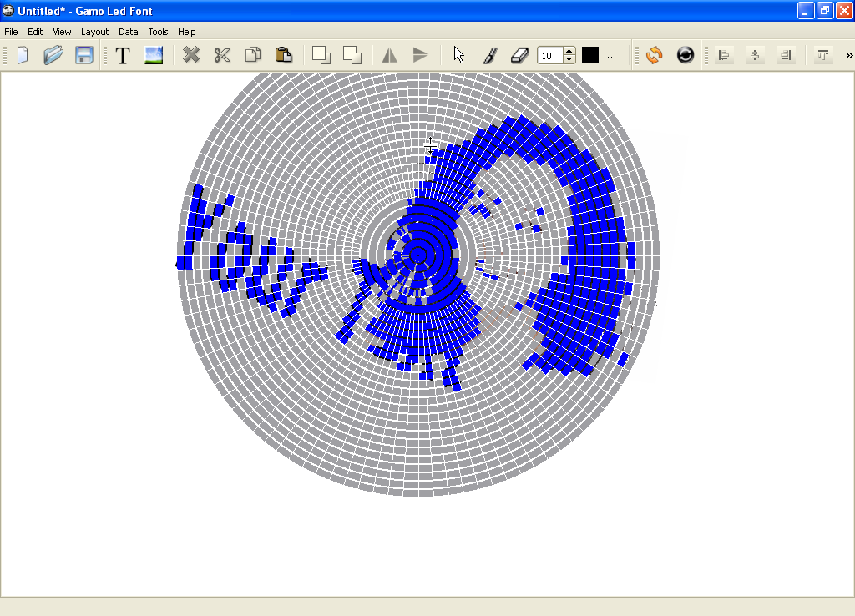Click the black color swatch
The height and width of the screenshot is (616, 855).
coord(590,55)
